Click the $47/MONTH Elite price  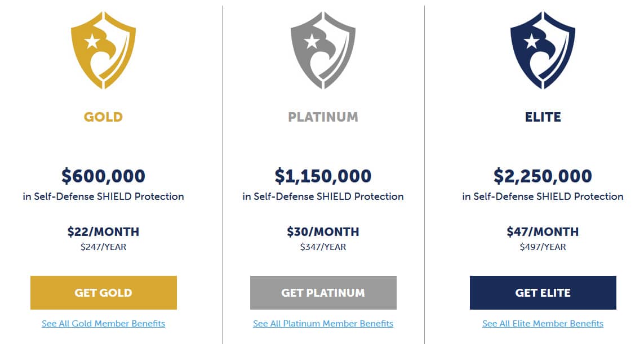pos(543,231)
